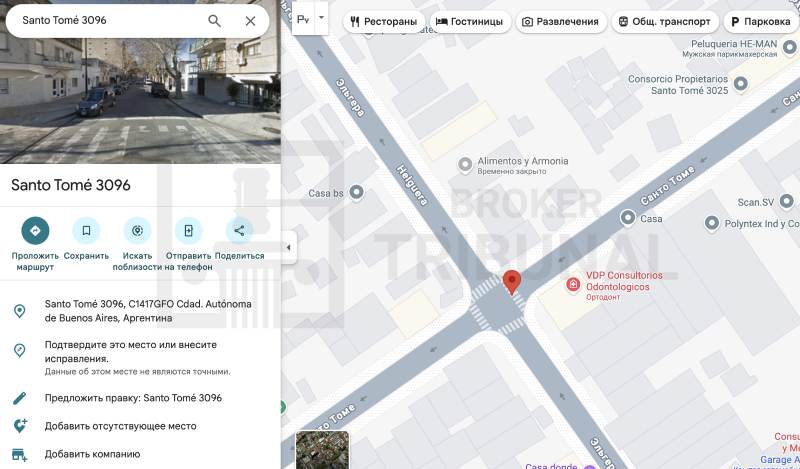Click the Casa bs place marker

[x=356, y=192]
